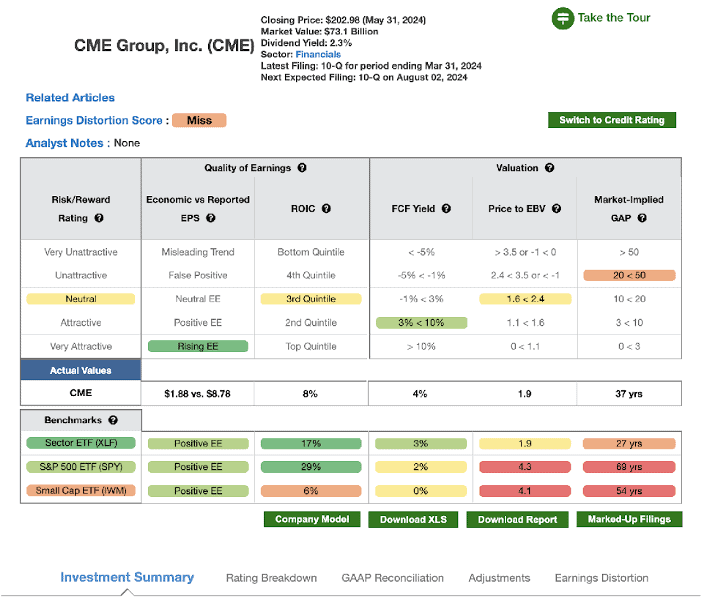This screenshot has width=720, height=606.
Task: Click the Small Cap ETF (IWM) benchmark label
Action: click(81, 491)
